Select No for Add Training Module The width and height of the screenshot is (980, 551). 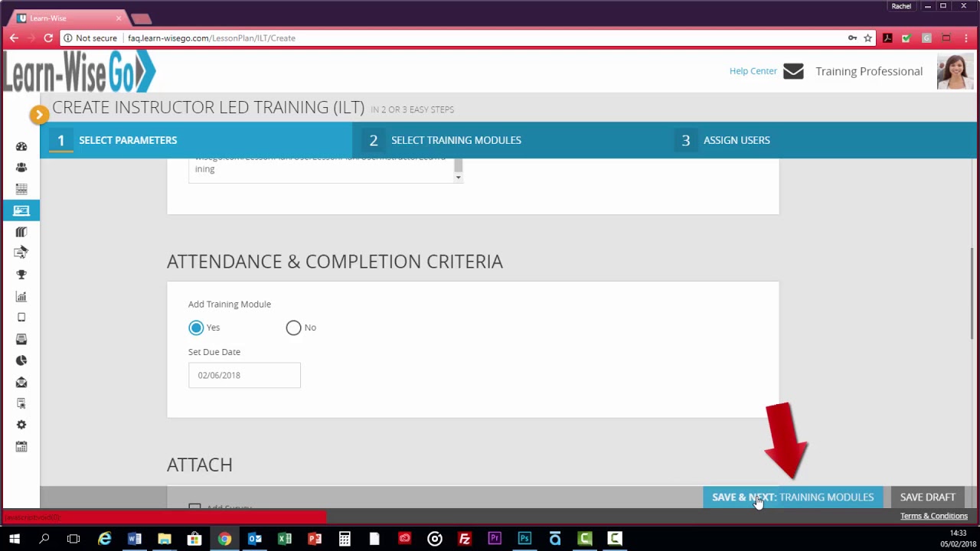click(293, 328)
